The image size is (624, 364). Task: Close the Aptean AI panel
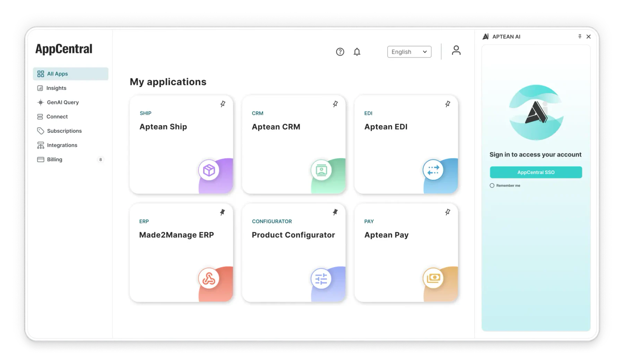[x=589, y=36]
